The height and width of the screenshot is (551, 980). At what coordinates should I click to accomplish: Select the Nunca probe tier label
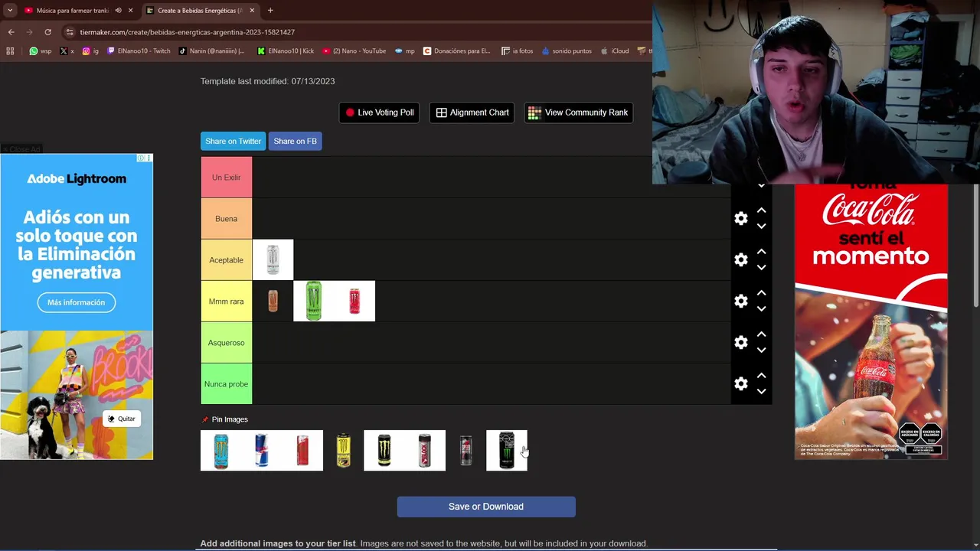tap(226, 384)
